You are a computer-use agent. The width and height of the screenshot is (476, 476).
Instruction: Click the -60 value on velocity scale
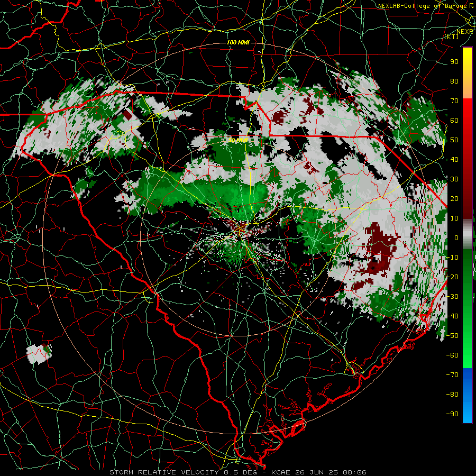[452, 355]
